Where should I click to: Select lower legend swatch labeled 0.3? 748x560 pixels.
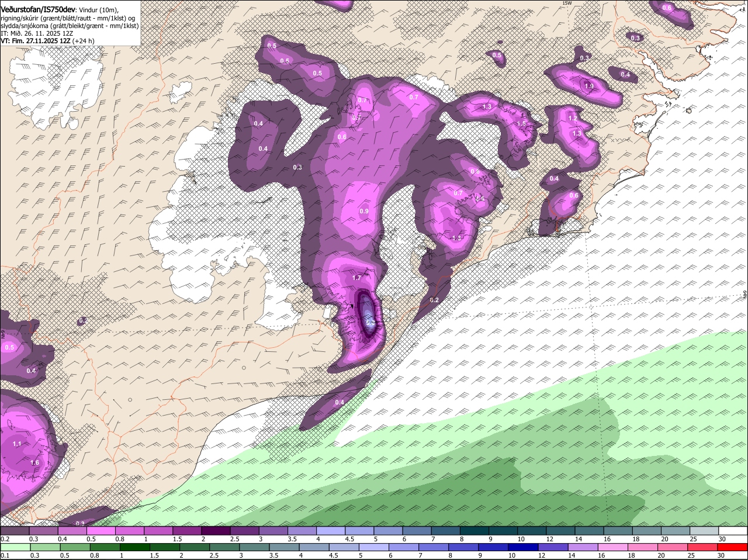click(x=46, y=547)
